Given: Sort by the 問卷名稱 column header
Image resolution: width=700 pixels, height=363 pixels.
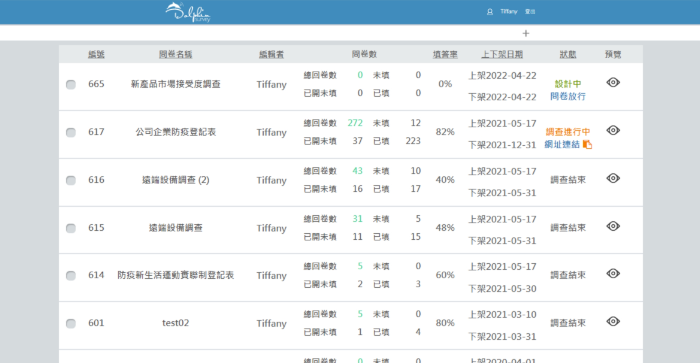Looking at the screenshot, I should (x=175, y=54).
